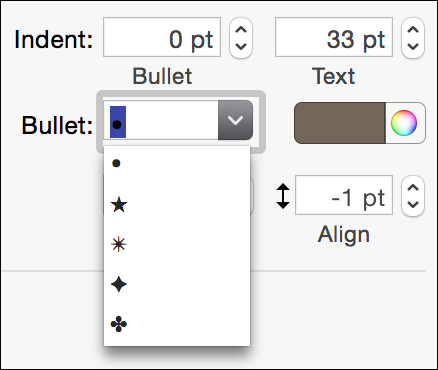Pick the four-pointed star bullet

tap(177, 285)
